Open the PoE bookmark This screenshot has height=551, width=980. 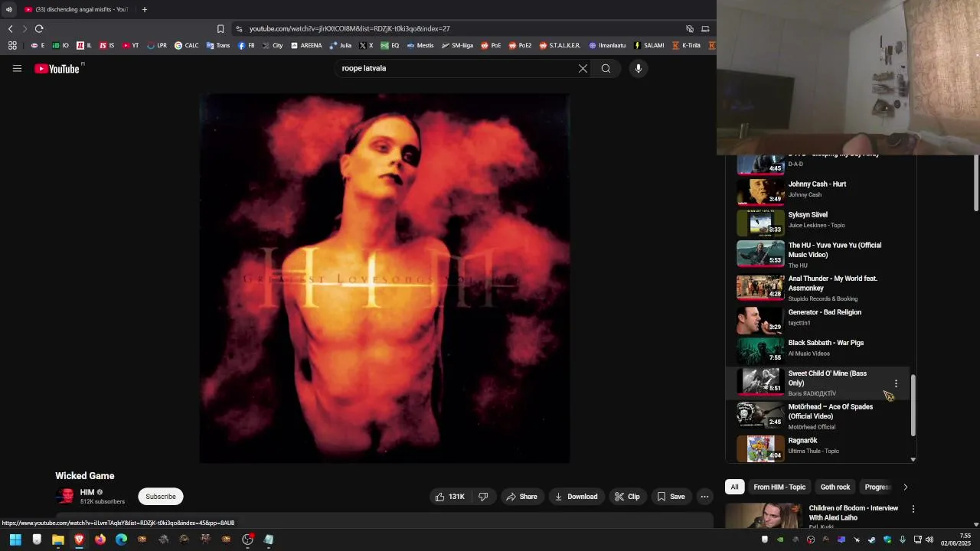click(x=491, y=46)
